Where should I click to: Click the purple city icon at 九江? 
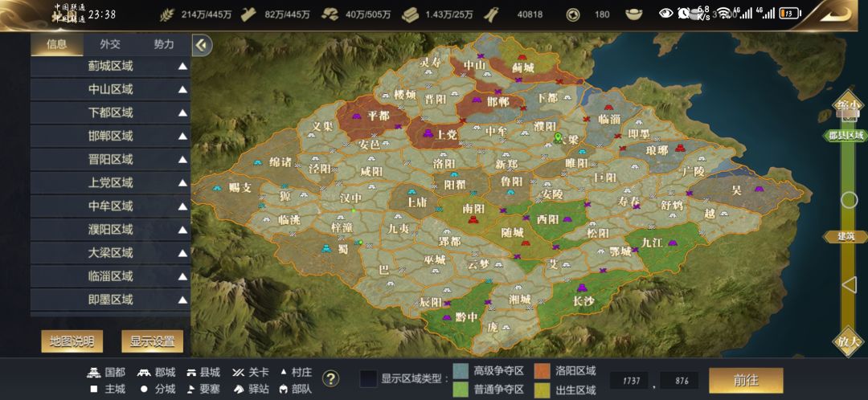click(673, 243)
